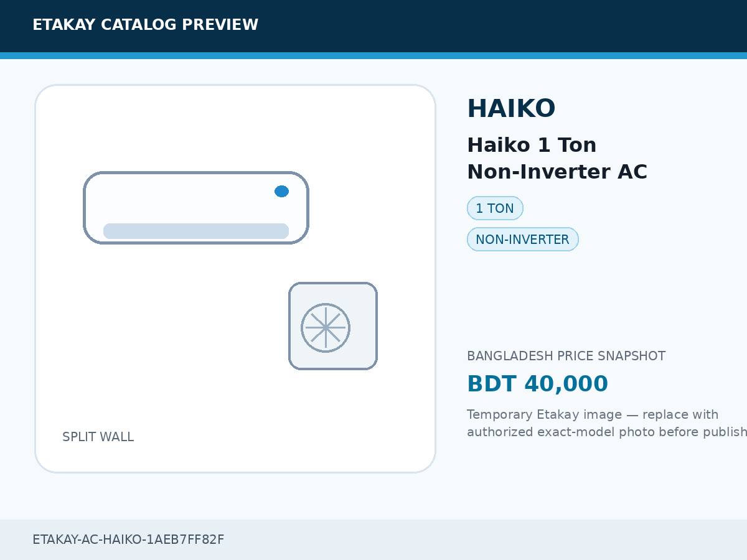Viewport: 747px width, 560px height.
Task: Click the temporary image notice text
Action: pos(607,423)
